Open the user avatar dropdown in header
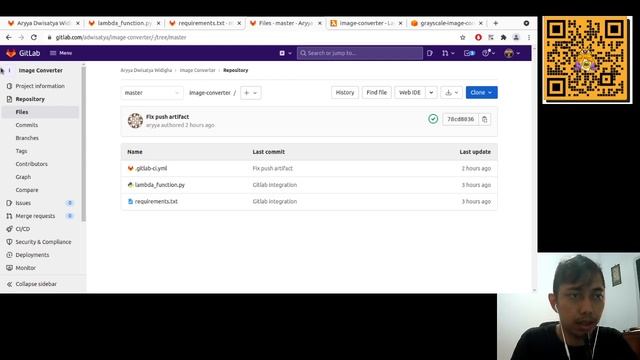The height and width of the screenshot is (360, 640). (x=512, y=53)
